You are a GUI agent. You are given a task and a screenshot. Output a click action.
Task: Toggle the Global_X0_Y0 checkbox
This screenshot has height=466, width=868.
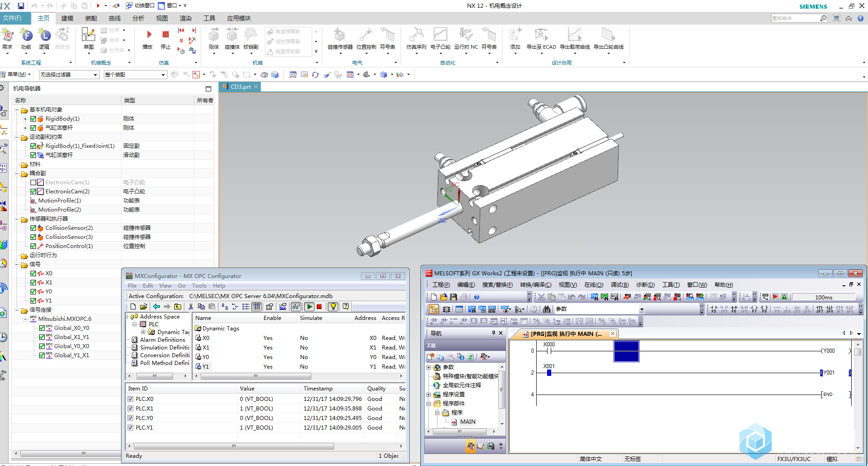(x=42, y=328)
